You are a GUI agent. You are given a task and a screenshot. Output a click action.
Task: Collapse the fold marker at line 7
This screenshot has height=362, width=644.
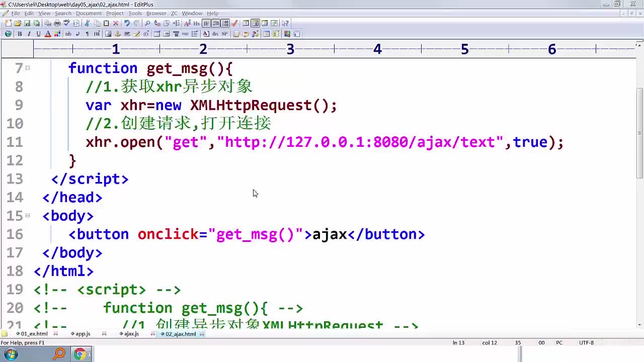(28, 68)
